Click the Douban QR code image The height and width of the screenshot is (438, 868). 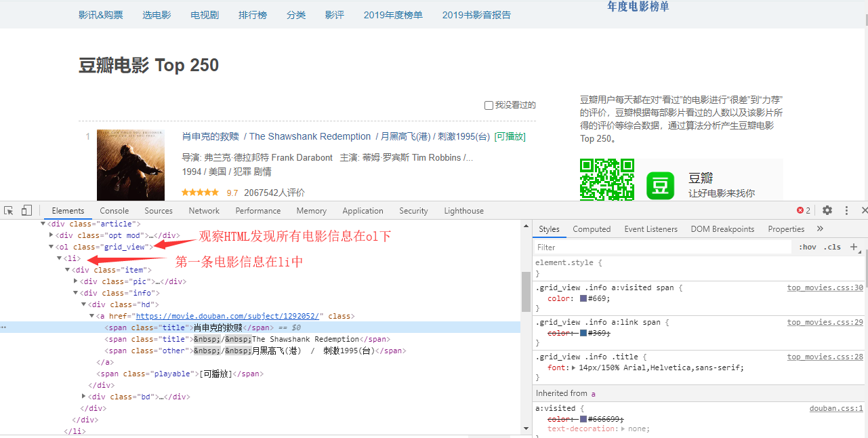coord(607,180)
